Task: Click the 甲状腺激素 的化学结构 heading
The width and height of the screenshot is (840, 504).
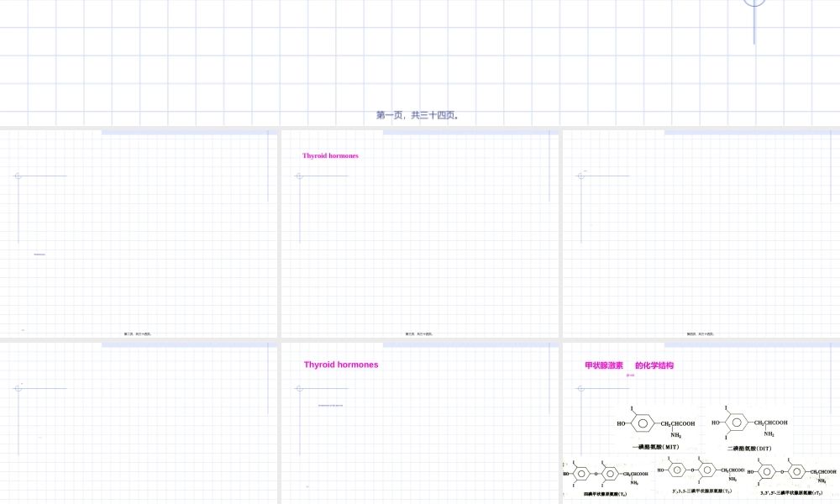Action: point(629,365)
